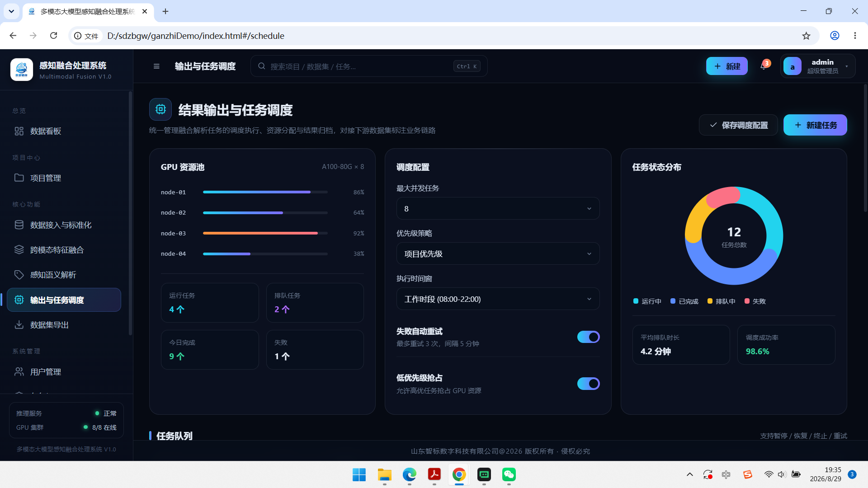The height and width of the screenshot is (488, 868).
Task: Click the chip icon beside page title
Action: (160, 109)
